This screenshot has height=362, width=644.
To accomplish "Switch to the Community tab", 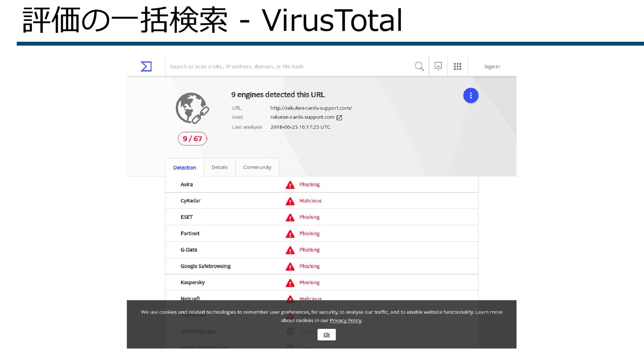I will click(257, 167).
